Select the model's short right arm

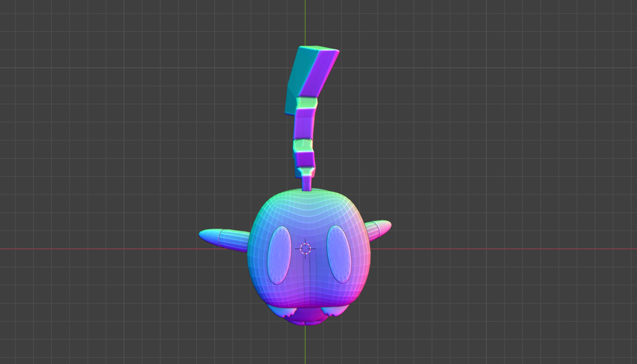coord(378,230)
